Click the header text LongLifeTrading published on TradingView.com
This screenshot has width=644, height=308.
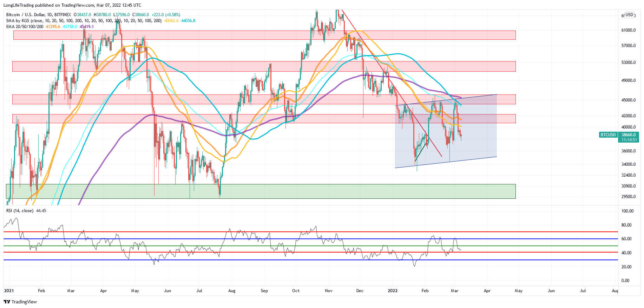click(x=49, y=5)
